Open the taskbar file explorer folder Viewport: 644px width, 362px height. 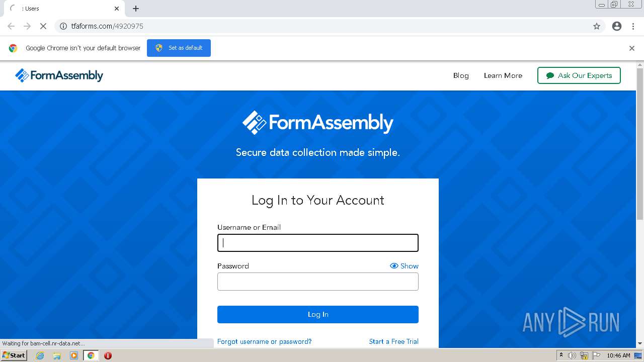57,355
